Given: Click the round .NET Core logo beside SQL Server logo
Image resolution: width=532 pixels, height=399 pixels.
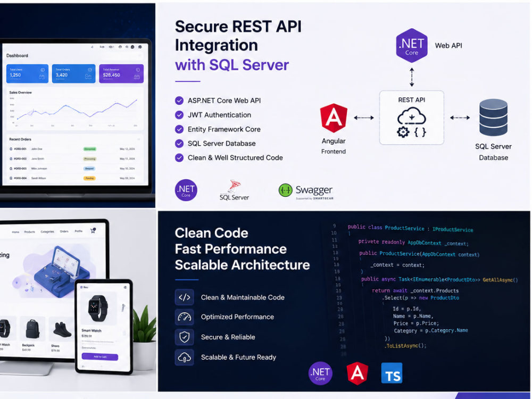Looking at the screenshot, I should (x=186, y=190).
